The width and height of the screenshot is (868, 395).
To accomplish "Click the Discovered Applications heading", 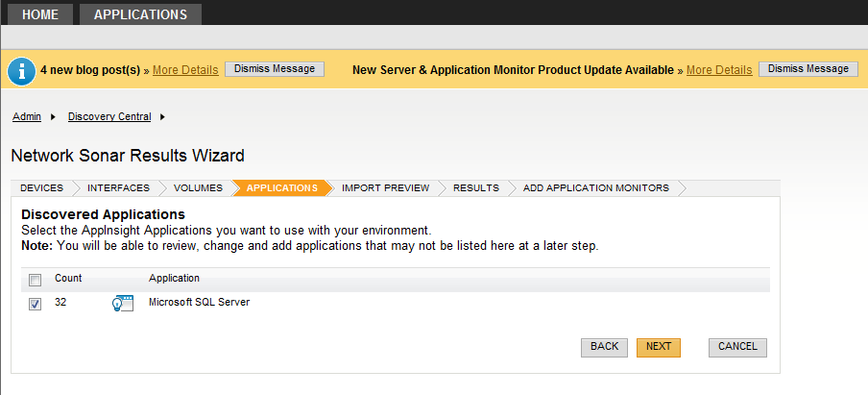I will (103, 214).
